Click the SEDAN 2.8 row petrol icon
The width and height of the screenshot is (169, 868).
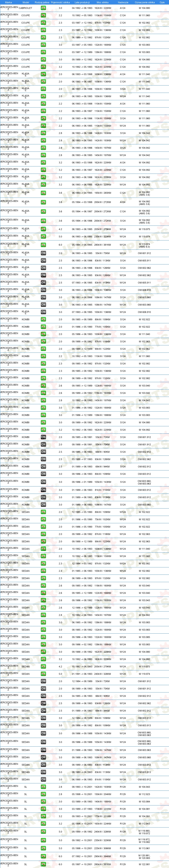click(43, 615)
